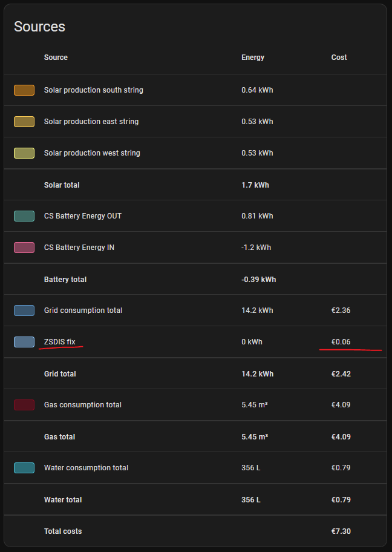
Task: Click the ZSDIS fix color swatch
Action: [x=24, y=342]
